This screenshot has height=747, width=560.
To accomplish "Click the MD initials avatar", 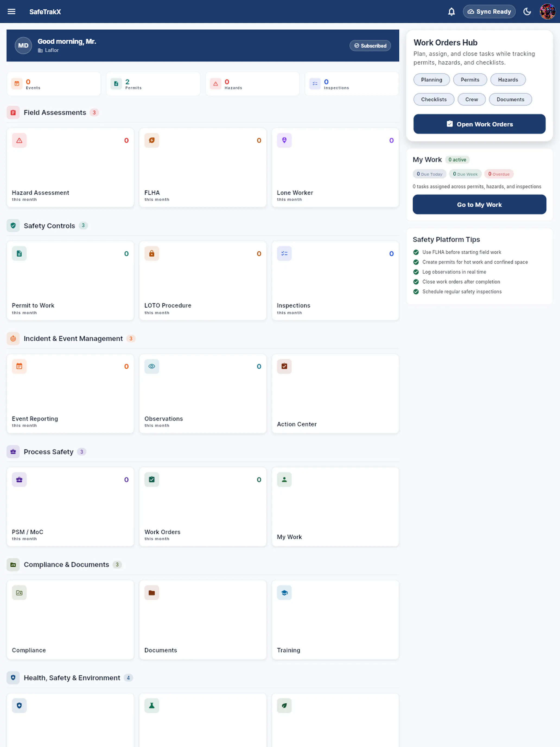I will click(23, 46).
